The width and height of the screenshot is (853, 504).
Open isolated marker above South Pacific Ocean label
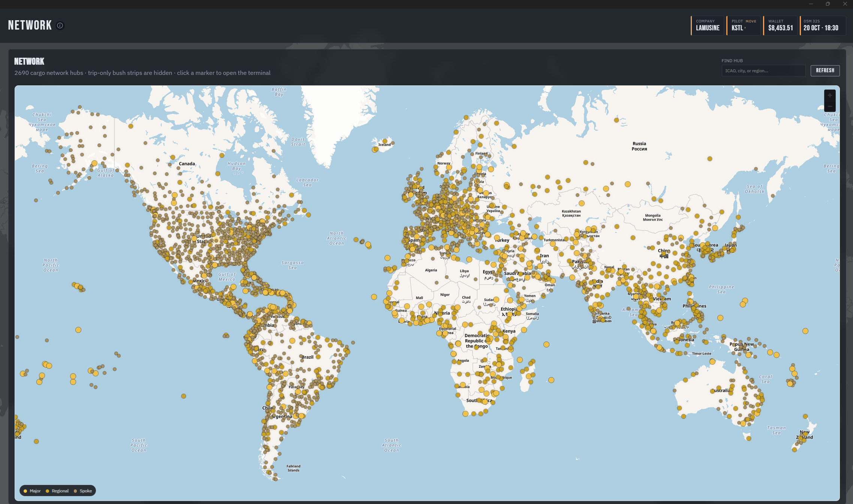click(x=184, y=396)
